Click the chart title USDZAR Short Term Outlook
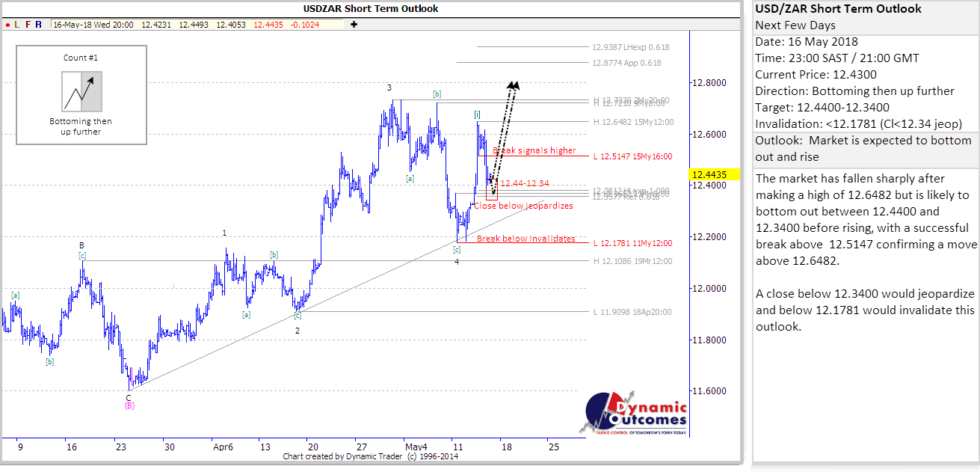The image size is (980, 472). point(371,9)
